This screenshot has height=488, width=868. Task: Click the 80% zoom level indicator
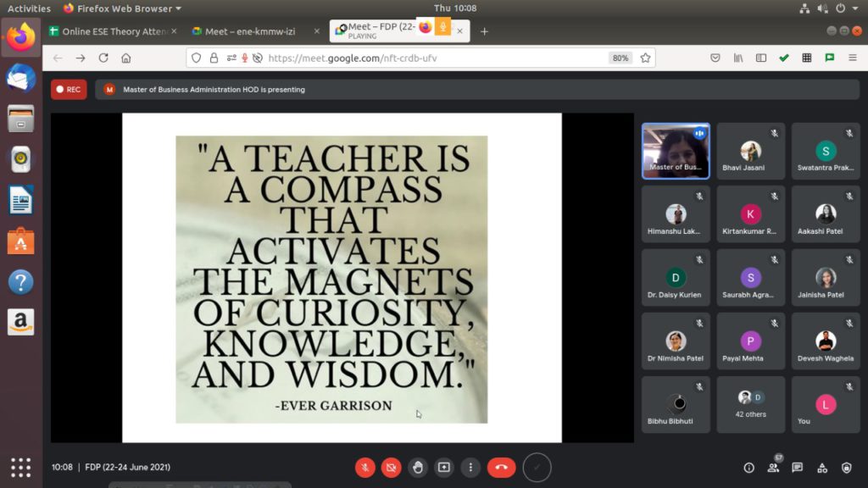620,58
